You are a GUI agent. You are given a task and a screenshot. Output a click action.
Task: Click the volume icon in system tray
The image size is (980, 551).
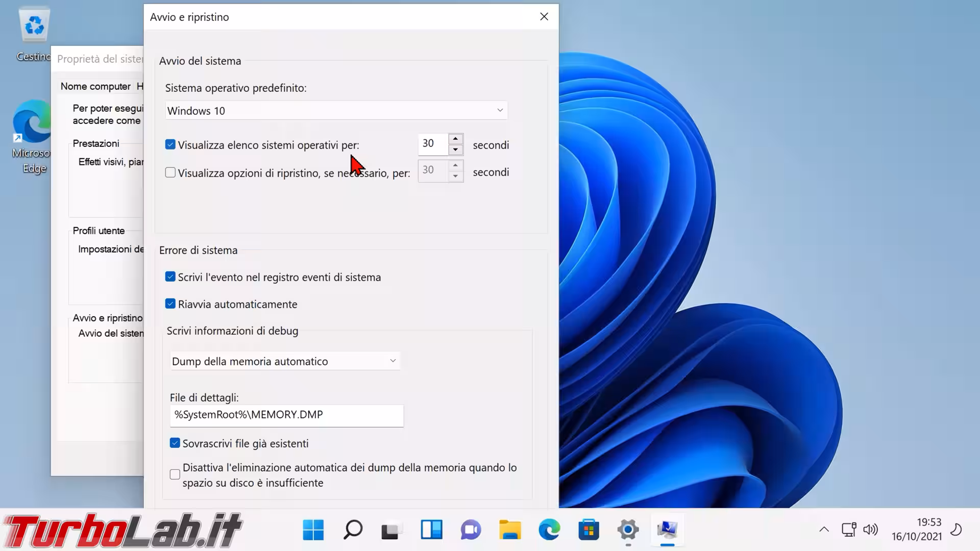(x=870, y=530)
